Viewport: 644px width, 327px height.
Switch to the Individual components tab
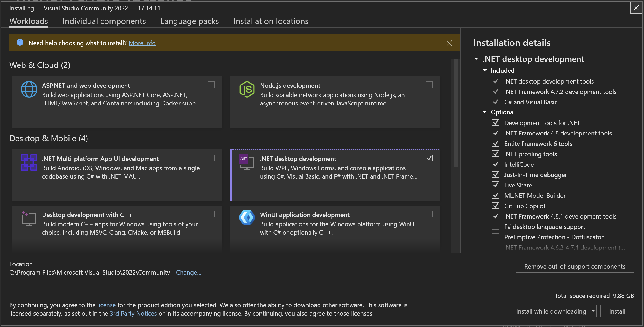pyautogui.click(x=104, y=21)
